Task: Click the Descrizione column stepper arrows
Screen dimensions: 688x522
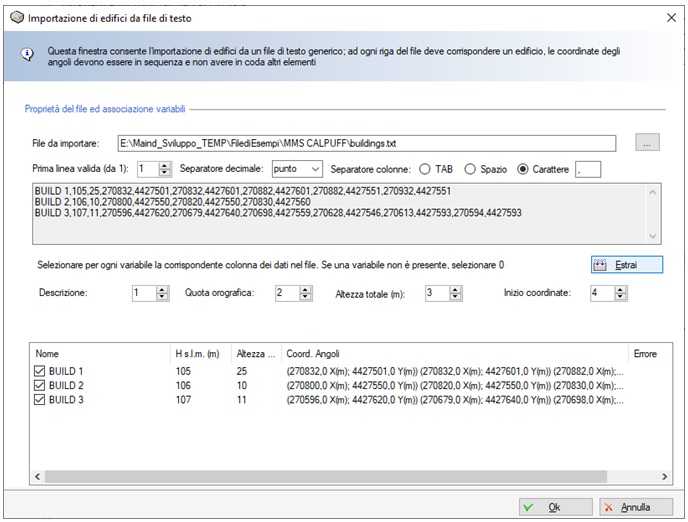Action: 162,294
